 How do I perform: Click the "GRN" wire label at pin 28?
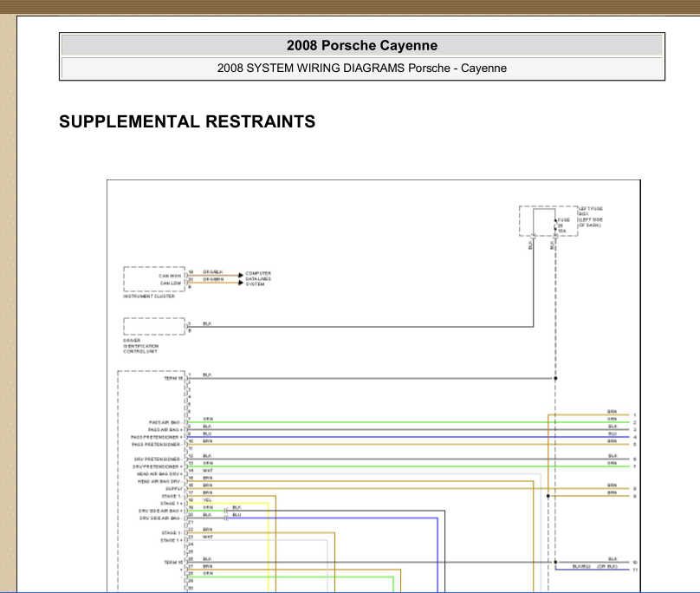click(208, 573)
